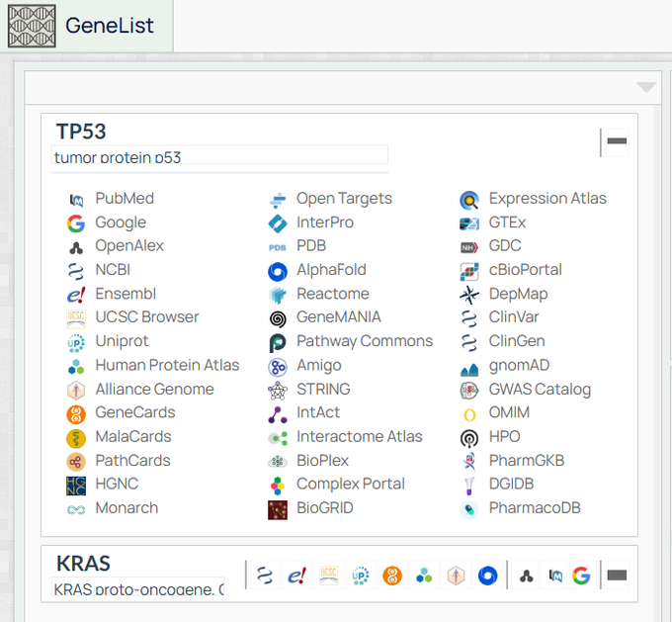Open the PharmacoDB icon

tap(469, 509)
